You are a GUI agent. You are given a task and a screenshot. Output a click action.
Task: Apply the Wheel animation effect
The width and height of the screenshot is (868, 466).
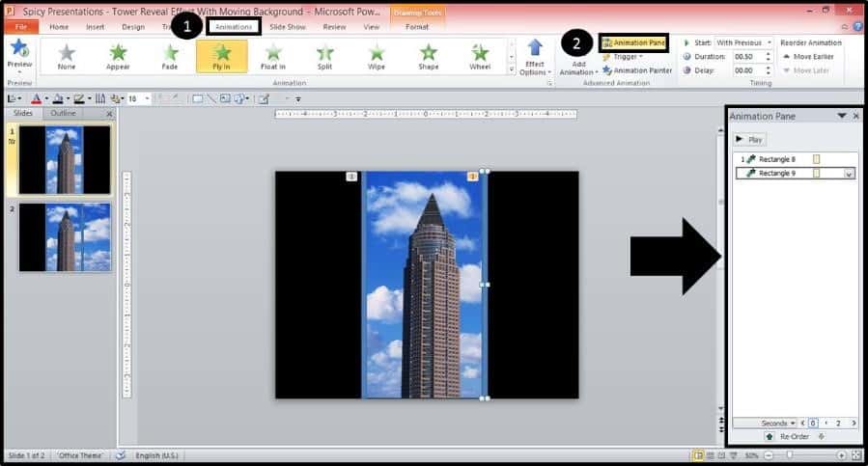pyautogui.click(x=480, y=57)
